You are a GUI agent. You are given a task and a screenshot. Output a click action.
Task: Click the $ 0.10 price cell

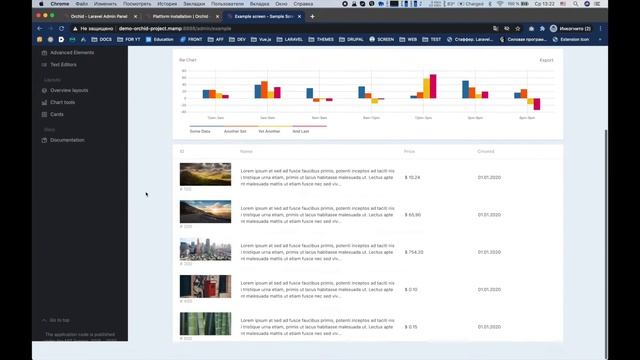tap(411, 290)
